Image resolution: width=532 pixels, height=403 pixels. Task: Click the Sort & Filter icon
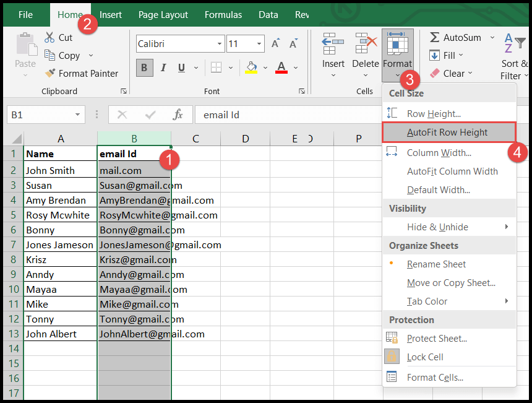(x=514, y=43)
